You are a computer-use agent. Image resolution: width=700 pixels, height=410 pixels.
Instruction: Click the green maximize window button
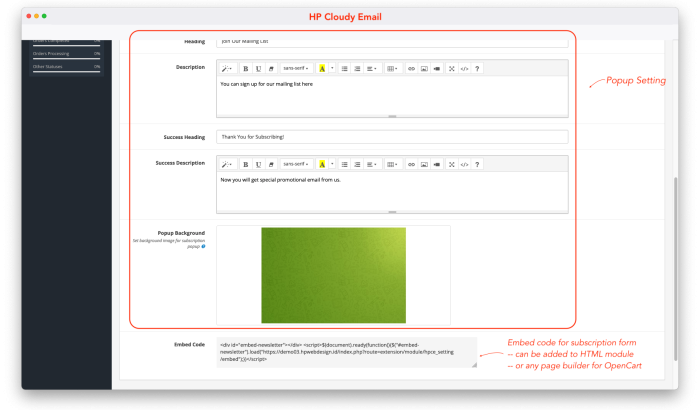(x=44, y=16)
